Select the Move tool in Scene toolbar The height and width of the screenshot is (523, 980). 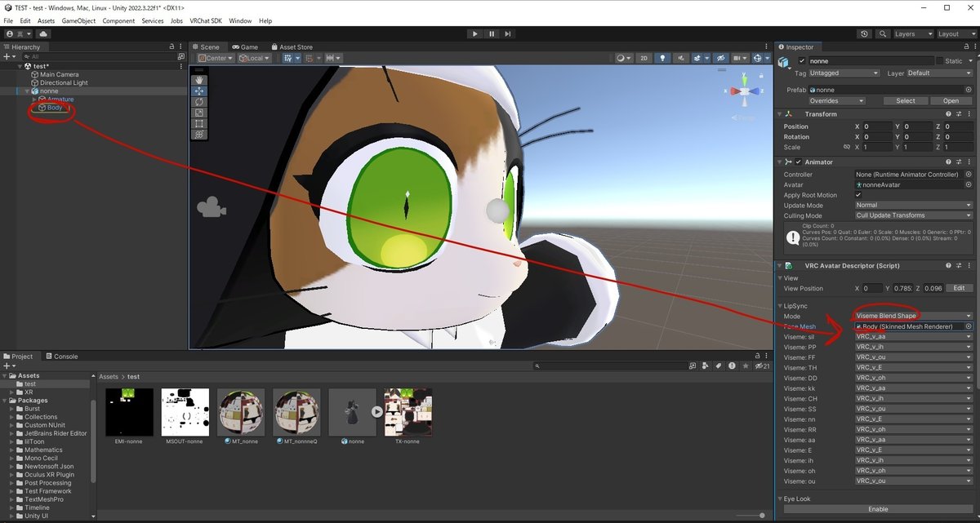pyautogui.click(x=200, y=91)
